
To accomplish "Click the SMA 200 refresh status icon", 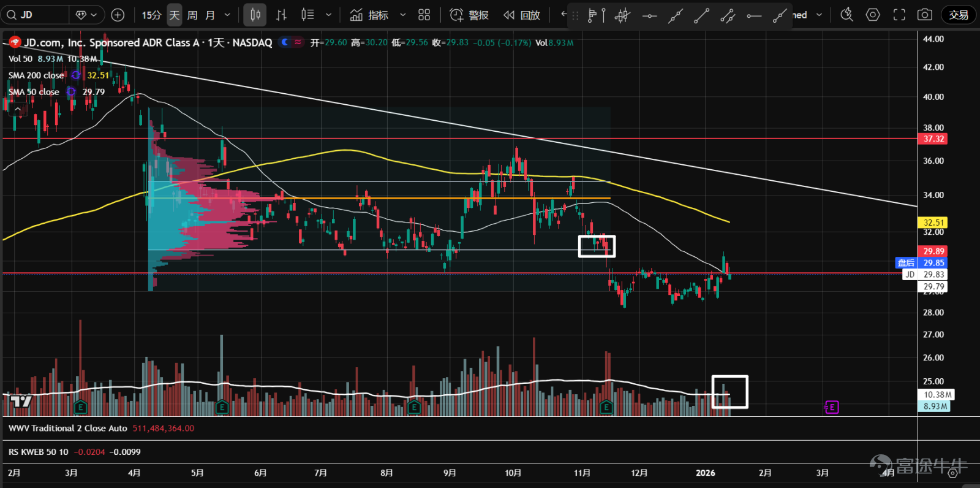I will point(76,75).
